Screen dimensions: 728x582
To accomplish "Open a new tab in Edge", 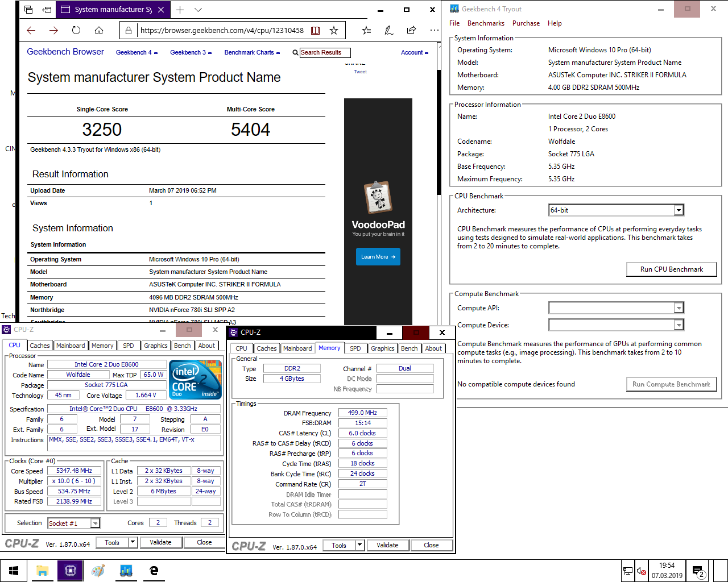I will [180, 10].
